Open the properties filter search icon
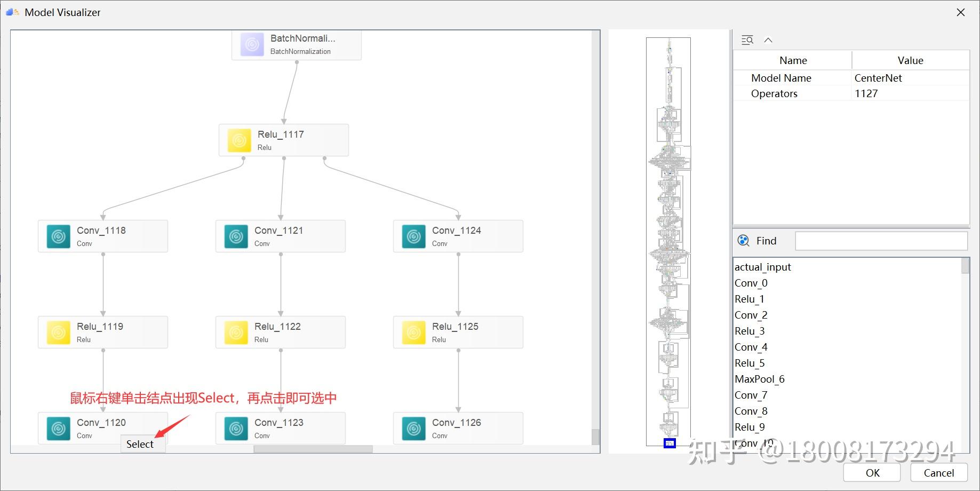The height and width of the screenshot is (491, 980). [x=747, y=39]
